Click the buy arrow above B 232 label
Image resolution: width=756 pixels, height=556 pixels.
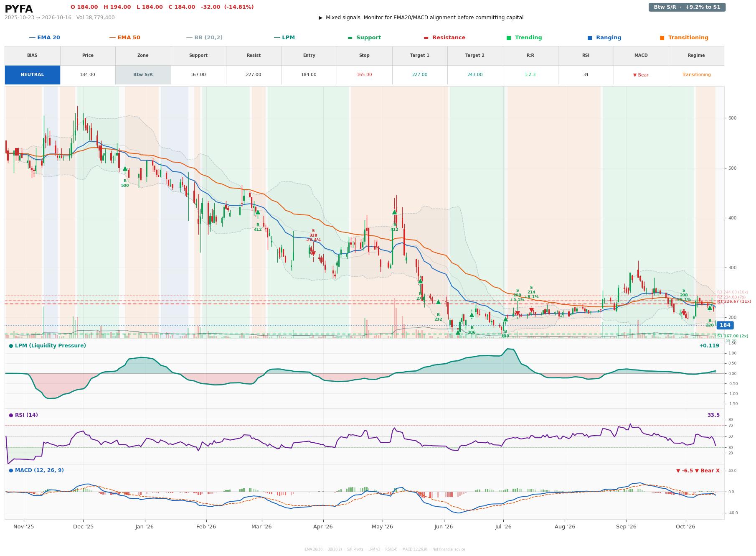438,302
